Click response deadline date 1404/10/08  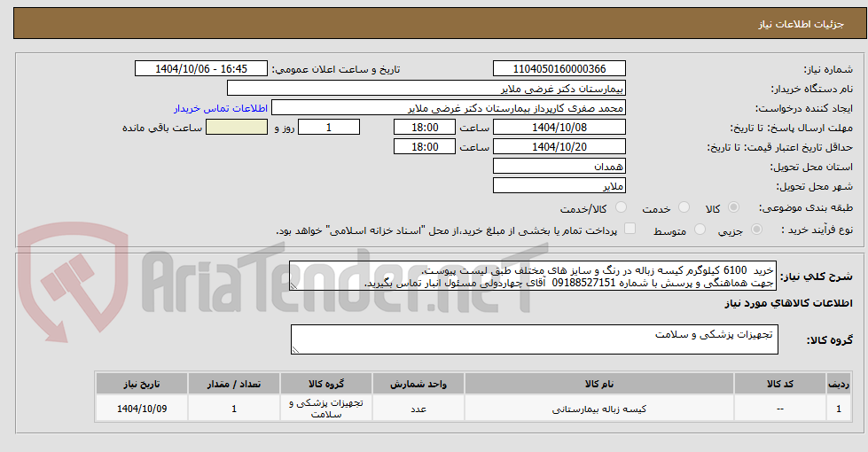tap(559, 128)
